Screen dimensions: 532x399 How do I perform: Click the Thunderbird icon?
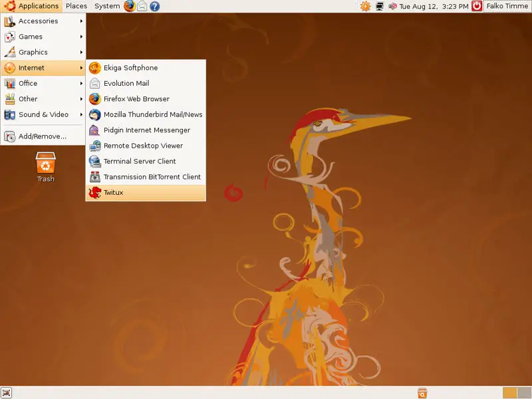point(95,114)
